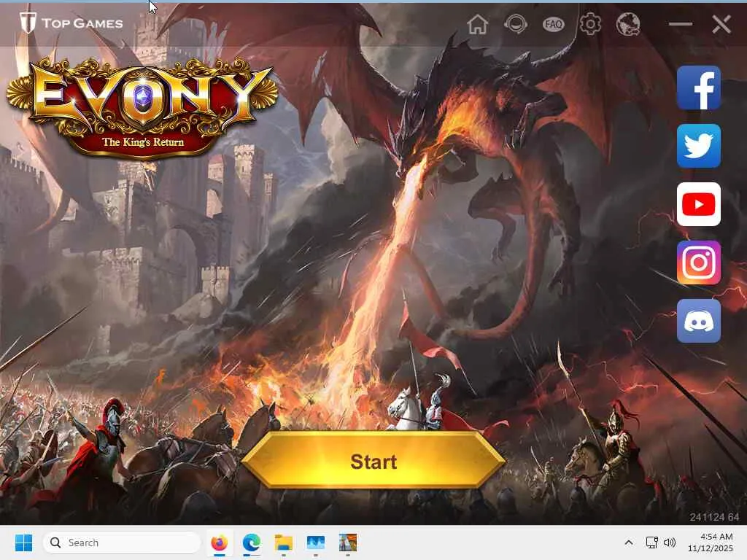Open the Home icon in launcher header
The width and height of the screenshot is (747, 560).
(477, 24)
